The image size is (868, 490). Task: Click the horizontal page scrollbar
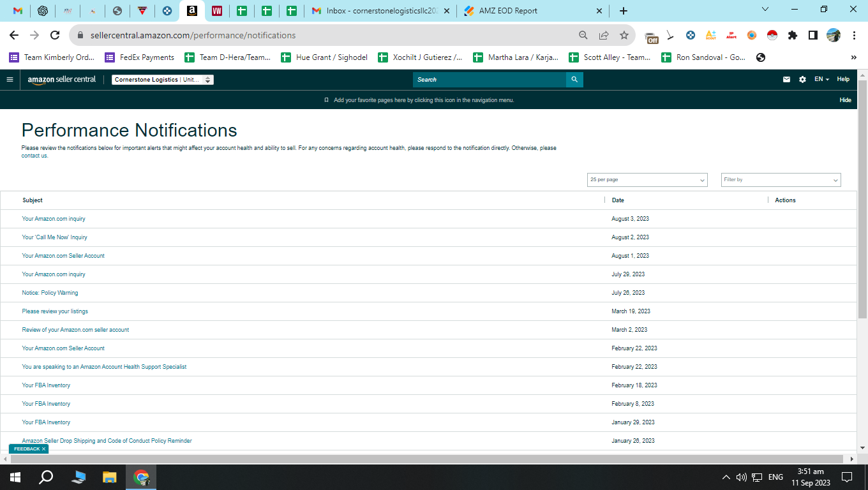click(x=428, y=459)
